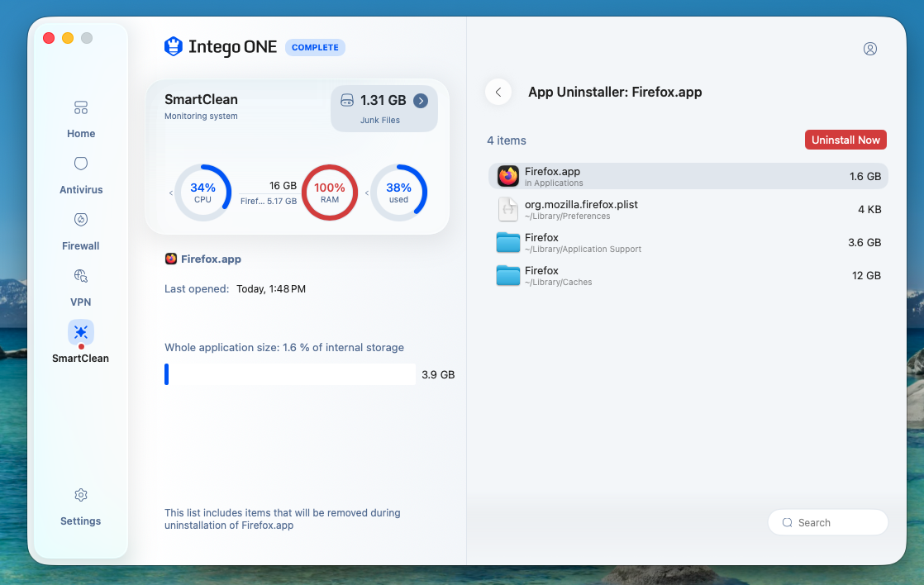924x585 pixels.
Task: Close the window with red button
Action: pyautogui.click(x=49, y=38)
